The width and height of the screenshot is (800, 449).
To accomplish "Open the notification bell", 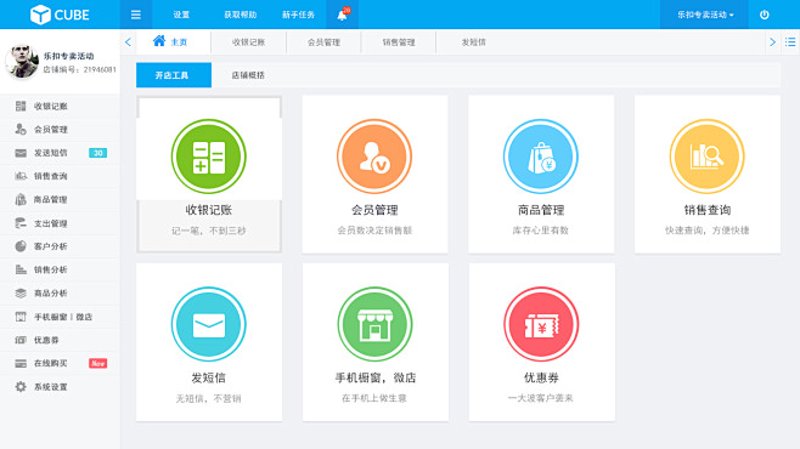I will (342, 15).
